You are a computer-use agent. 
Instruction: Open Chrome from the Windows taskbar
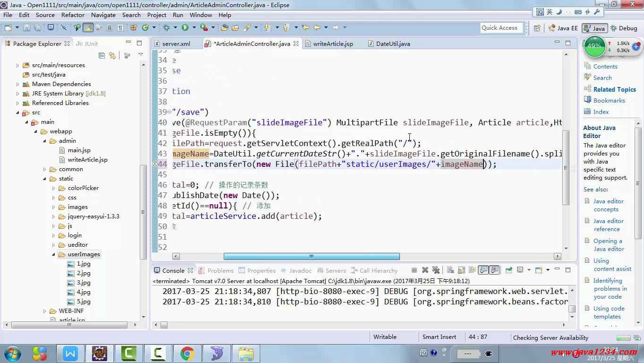coord(187,353)
